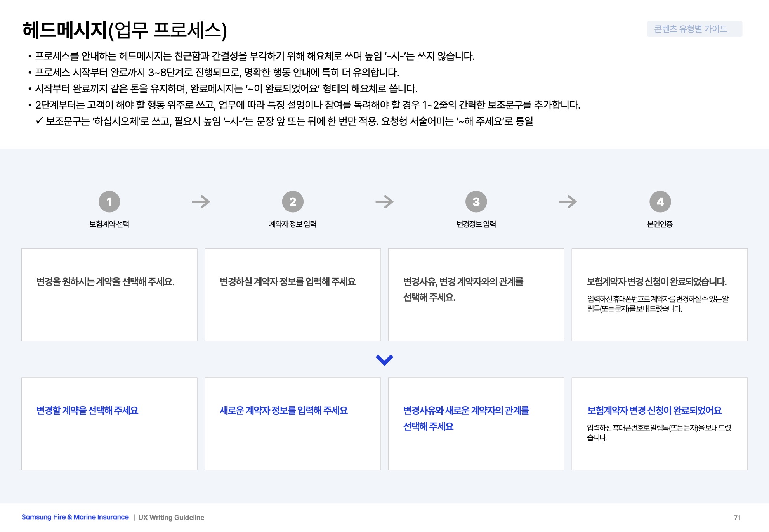This screenshot has height=532, width=769.
Task: Click the checkmark before 보조문구는 line
Action: point(39,121)
